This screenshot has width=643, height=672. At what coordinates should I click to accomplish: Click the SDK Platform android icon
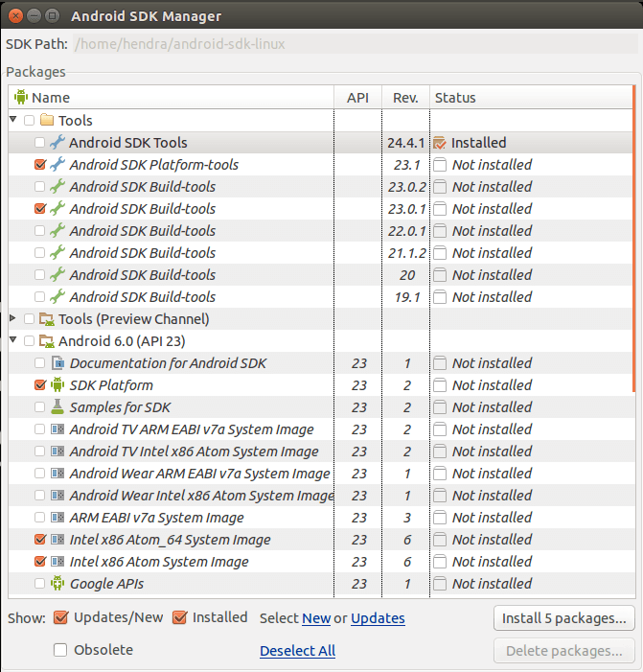pyautogui.click(x=57, y=384)
